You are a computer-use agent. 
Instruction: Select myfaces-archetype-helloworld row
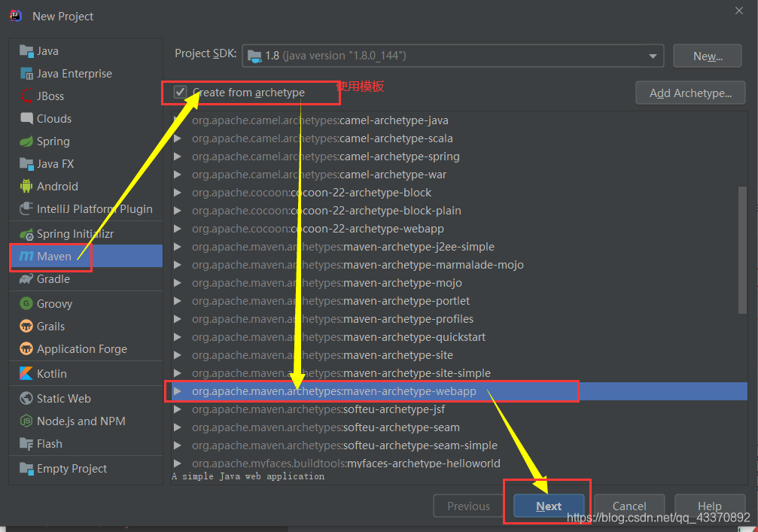[459, 463]
